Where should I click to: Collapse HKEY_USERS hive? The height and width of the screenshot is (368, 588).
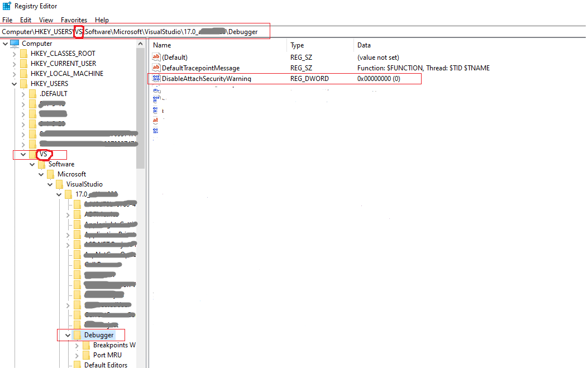tap(15, 84)
